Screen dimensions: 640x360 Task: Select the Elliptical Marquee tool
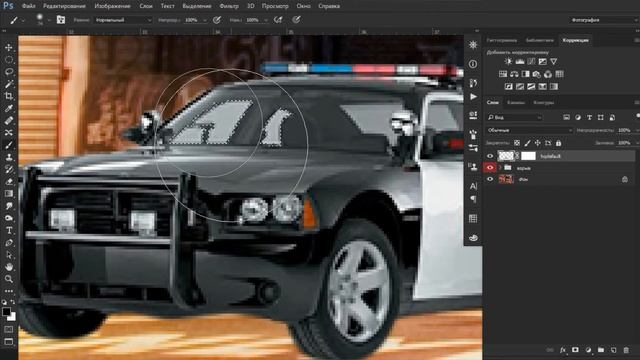pyautogui.click(x=9, y=60)
